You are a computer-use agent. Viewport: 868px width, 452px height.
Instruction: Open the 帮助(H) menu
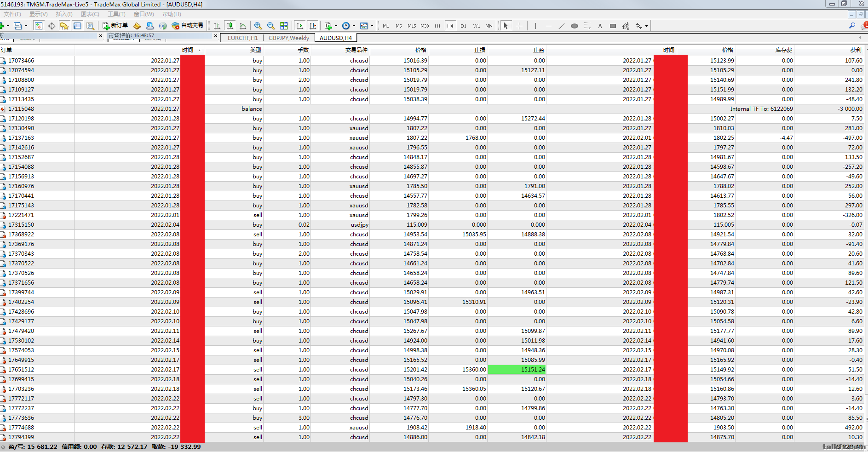click(x=172, y=14)
